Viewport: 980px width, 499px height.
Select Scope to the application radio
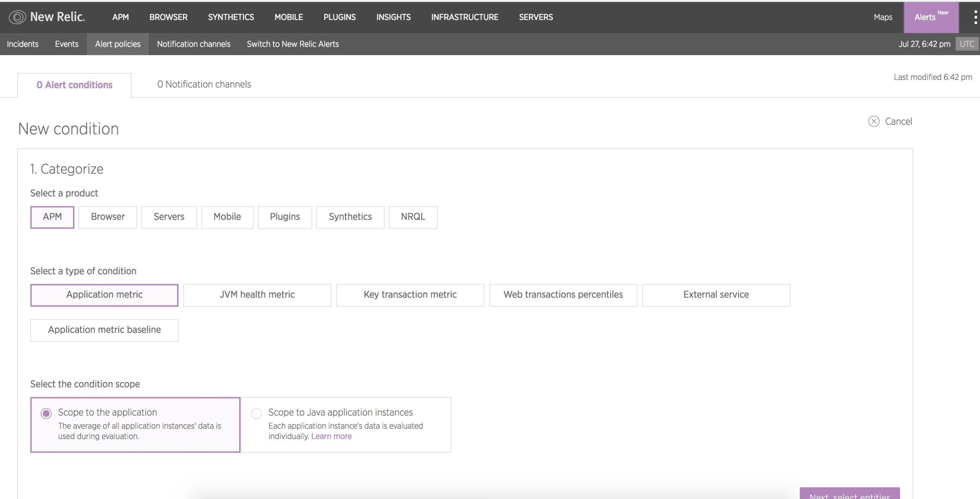pyautogui.click(x=46, y=414)
